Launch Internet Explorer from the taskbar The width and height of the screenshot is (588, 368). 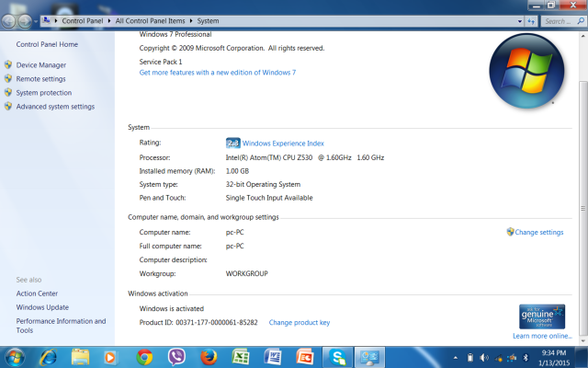click(x=48, y=357)
